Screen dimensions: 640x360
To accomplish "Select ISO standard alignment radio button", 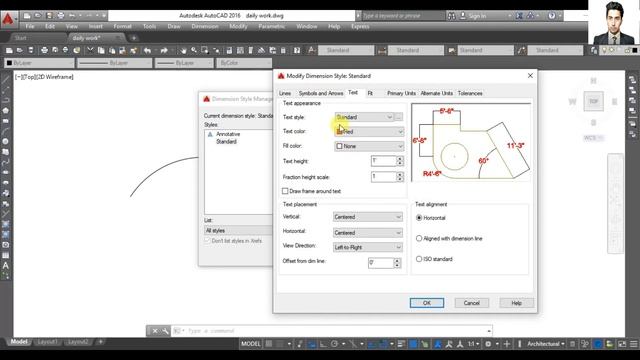I will tap(419, 259).
